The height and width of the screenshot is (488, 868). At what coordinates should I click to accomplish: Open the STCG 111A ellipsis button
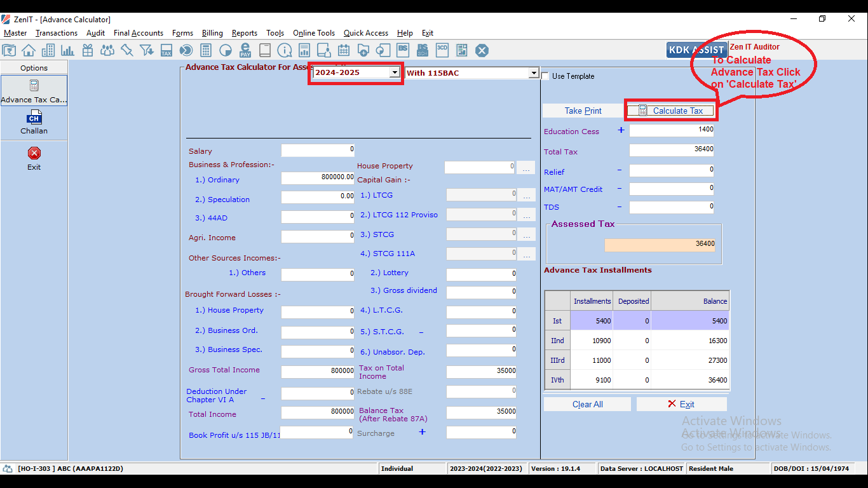526,254
